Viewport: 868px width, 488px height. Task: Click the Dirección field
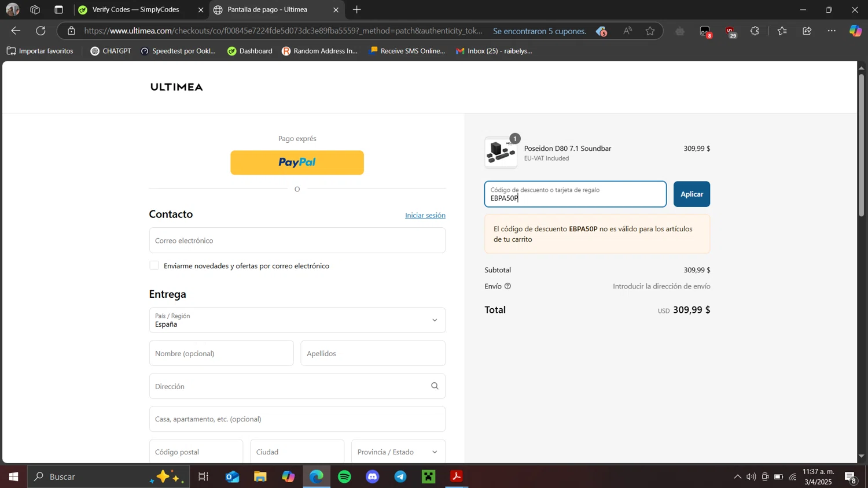click(x=297, y=386)
